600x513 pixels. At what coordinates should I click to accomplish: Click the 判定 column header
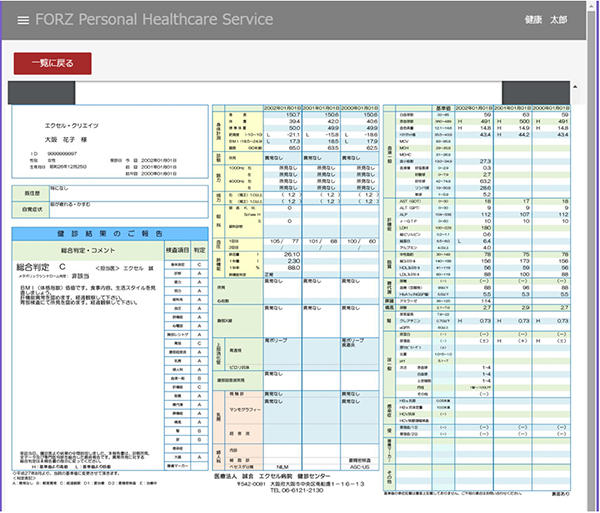(x=198, y=248)
